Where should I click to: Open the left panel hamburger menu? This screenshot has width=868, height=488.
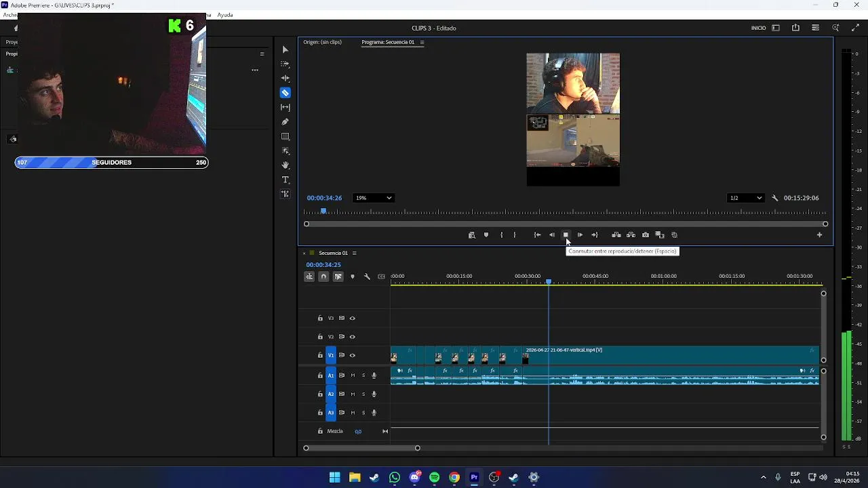pyautogui.click(x=262, y=54)
